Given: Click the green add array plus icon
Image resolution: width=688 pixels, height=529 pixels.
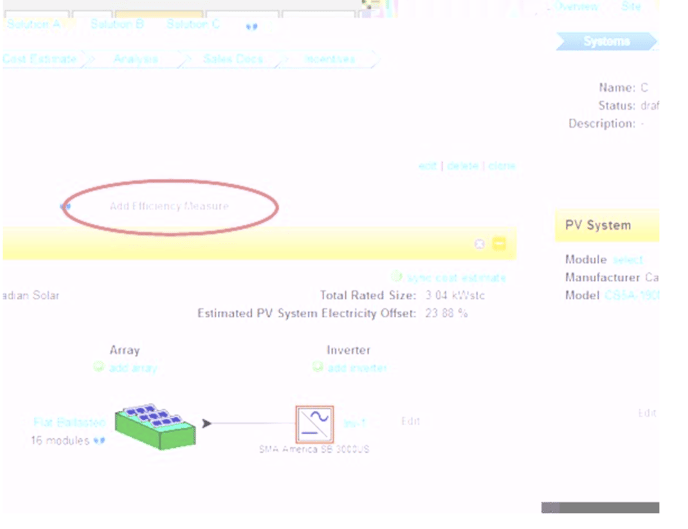Looking at the screenshot, I should point(99,367).
